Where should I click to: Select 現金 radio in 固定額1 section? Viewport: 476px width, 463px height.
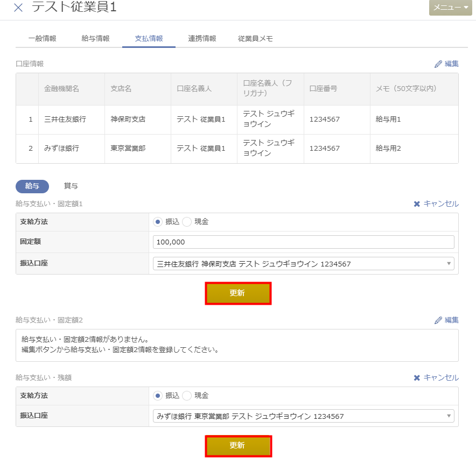pyautogui.click(x=187, y=222)
